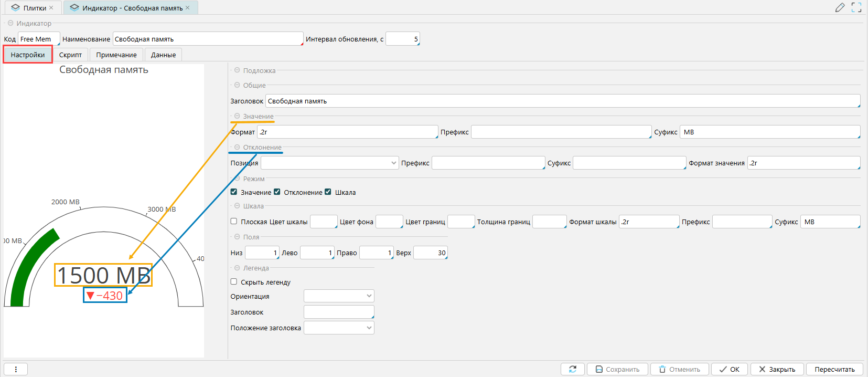Uncheck the Шкала mode checkbox
Viewport: 868px width, 377px height.
[x=328, y=192]
